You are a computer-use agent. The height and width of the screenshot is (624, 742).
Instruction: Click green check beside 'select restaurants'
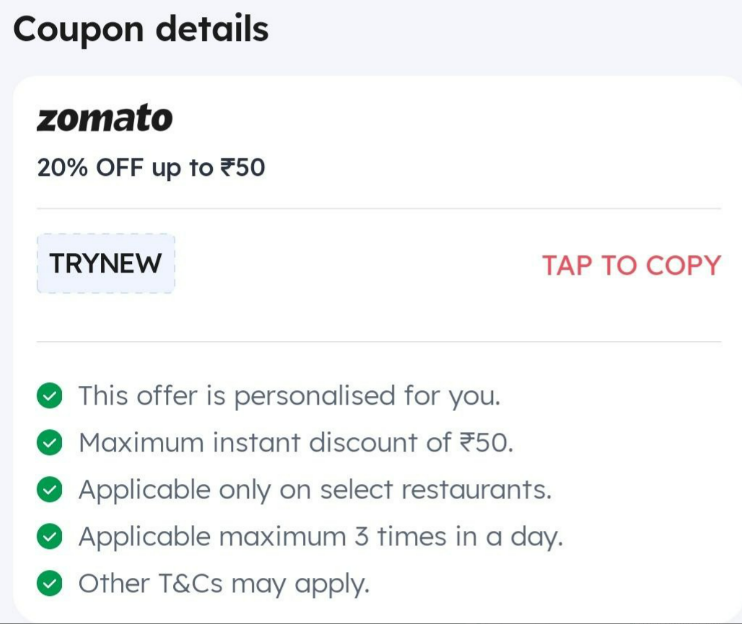click(49, 490)
